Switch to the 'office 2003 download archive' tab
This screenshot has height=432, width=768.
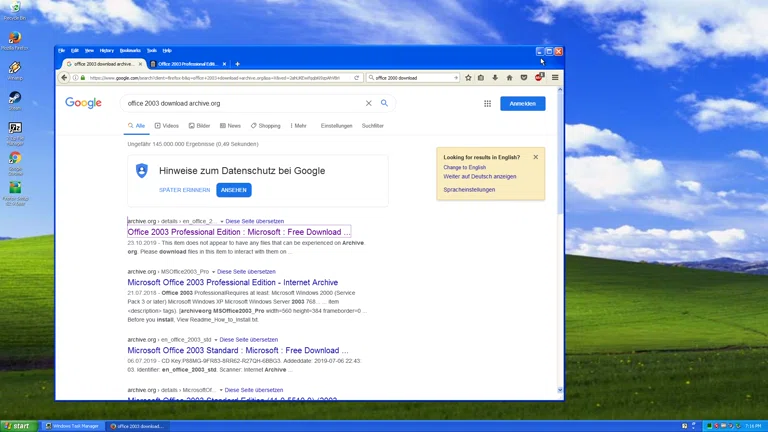click(104, 64)
